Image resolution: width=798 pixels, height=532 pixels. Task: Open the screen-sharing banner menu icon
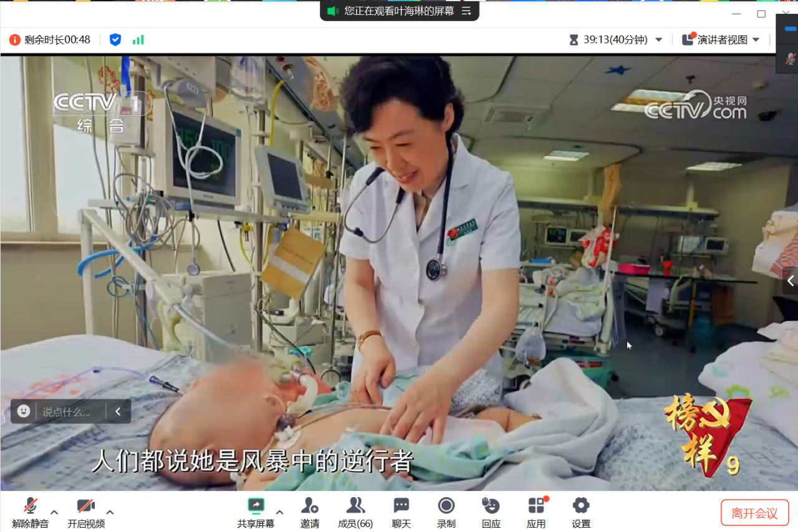point(466,11)
